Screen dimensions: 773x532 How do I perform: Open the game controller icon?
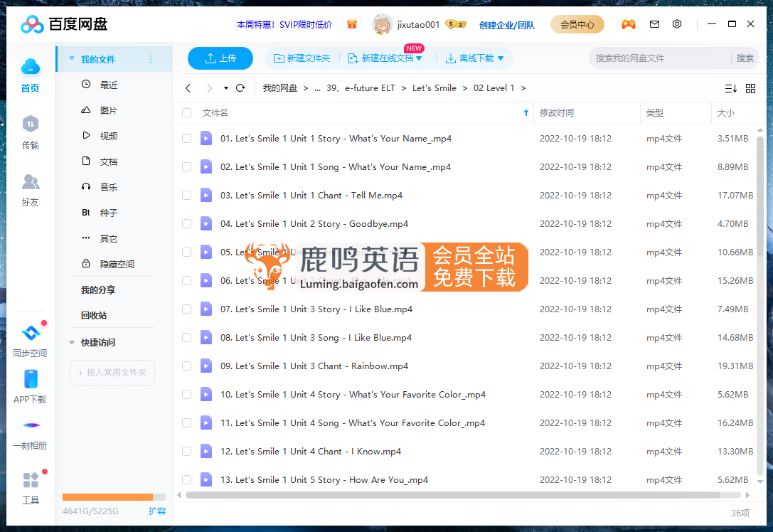pos(629,24)
